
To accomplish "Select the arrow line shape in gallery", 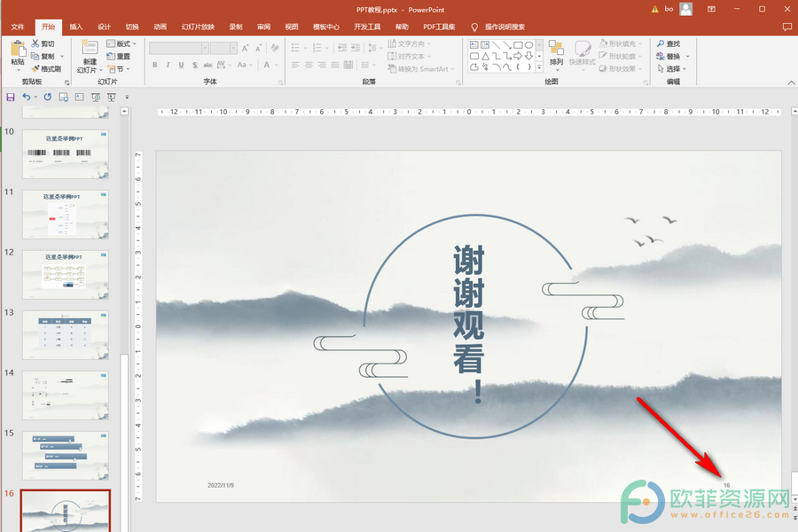I will [x=507, y=45].
